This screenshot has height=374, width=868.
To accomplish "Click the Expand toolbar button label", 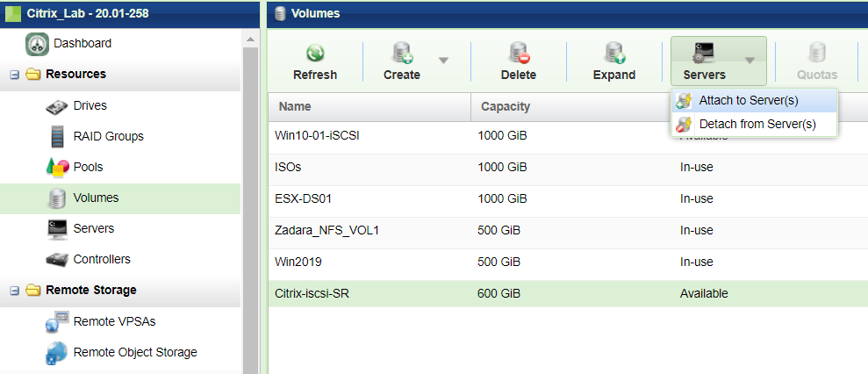I will pyautogui.click(x=613, y=75).
